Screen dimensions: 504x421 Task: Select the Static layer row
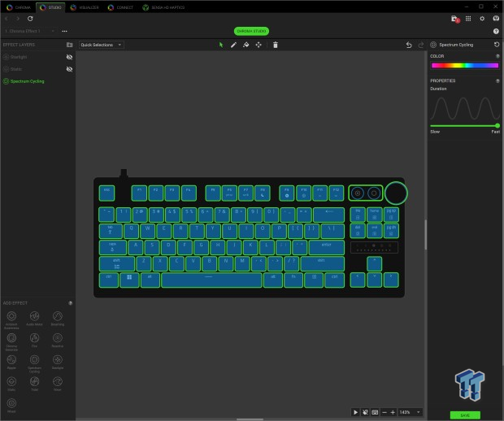tap(38, 69)
